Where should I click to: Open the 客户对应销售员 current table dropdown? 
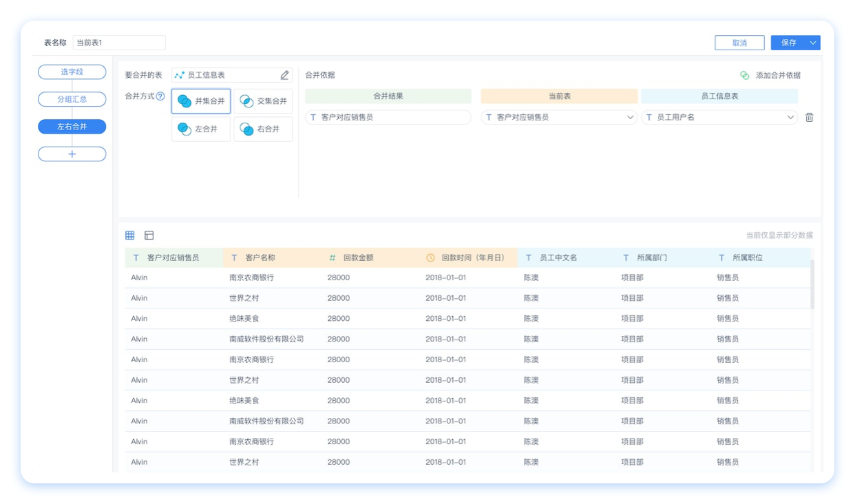(630, 118)
